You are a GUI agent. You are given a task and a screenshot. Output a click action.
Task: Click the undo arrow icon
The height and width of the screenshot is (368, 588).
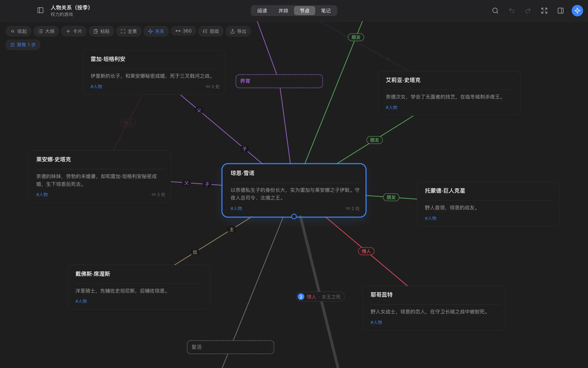512,11
